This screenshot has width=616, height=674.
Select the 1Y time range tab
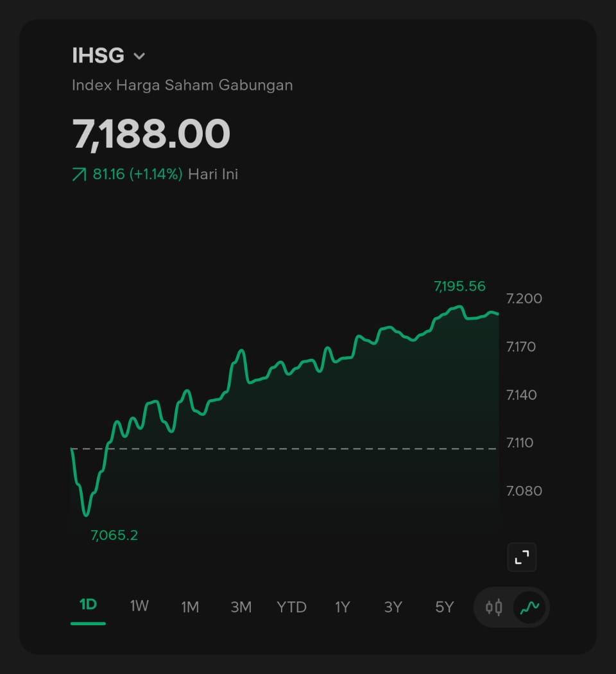click(x=343, y=607)
